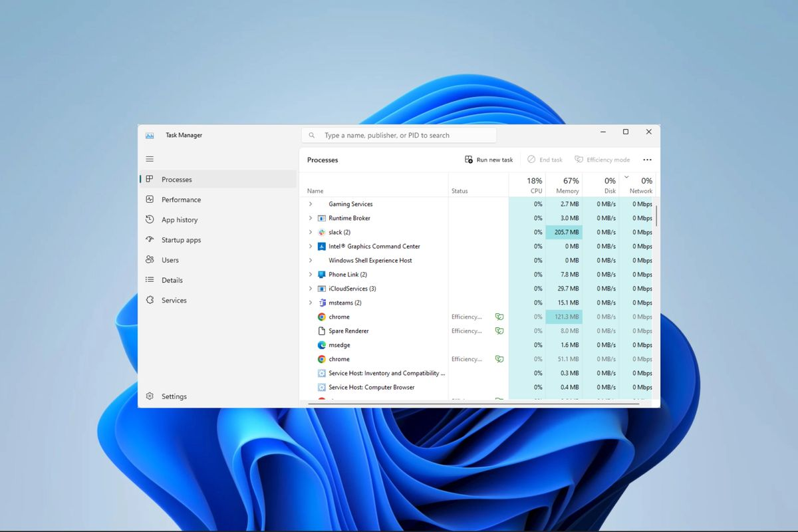Click the process search input field

click(399, 135)
